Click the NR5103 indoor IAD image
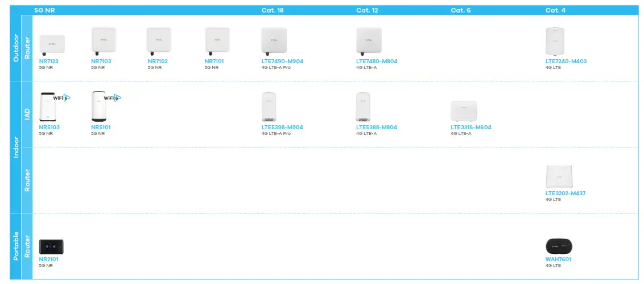 (x=47, y=107)
